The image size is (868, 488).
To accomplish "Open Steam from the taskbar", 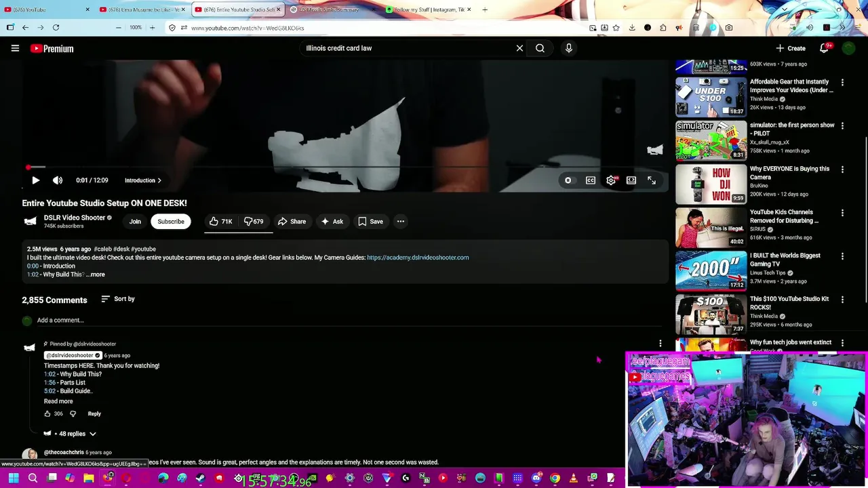I will (x=200, y=479).
